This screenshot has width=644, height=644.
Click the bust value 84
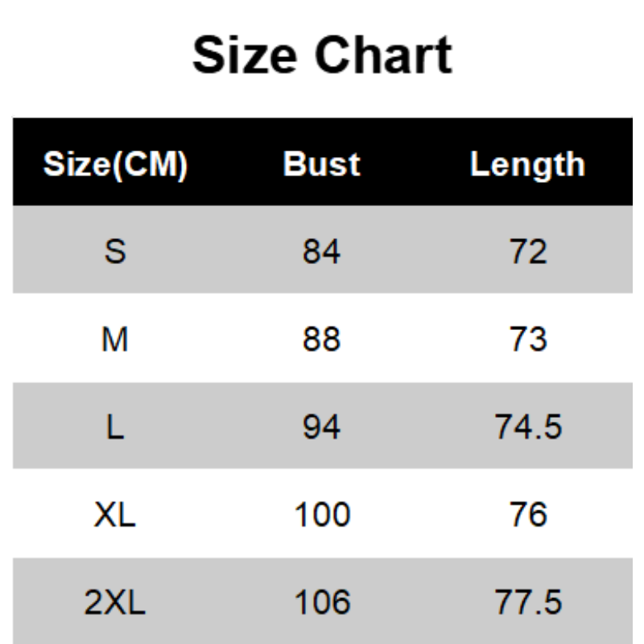pos(322,252)
